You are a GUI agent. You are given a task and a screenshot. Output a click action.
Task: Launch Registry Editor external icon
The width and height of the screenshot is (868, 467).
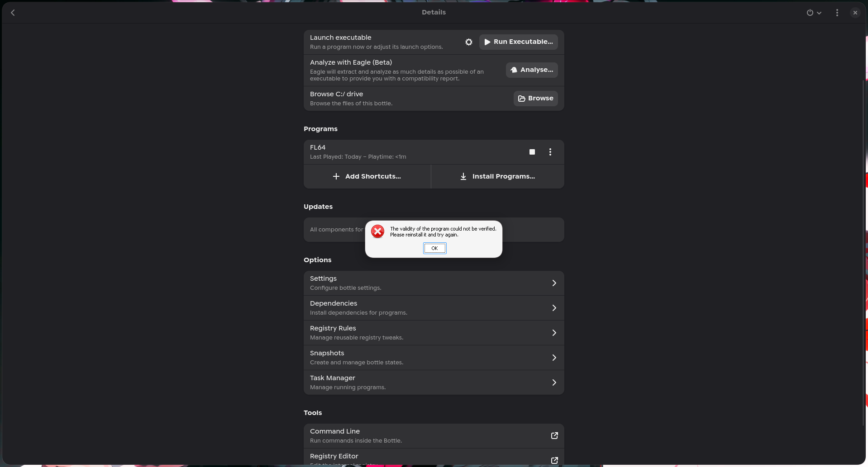554,460
